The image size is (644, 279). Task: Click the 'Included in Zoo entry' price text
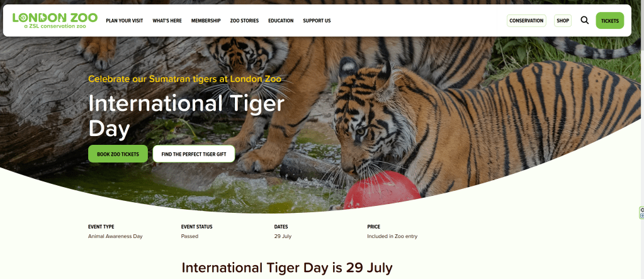click(x=392, y=236)
